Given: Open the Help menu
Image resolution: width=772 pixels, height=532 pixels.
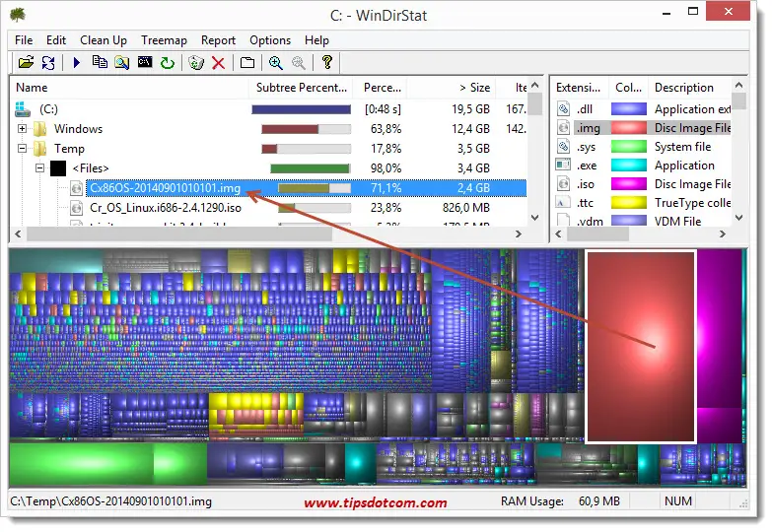Looking at the screenshot, I should click(x=316, y=40).
